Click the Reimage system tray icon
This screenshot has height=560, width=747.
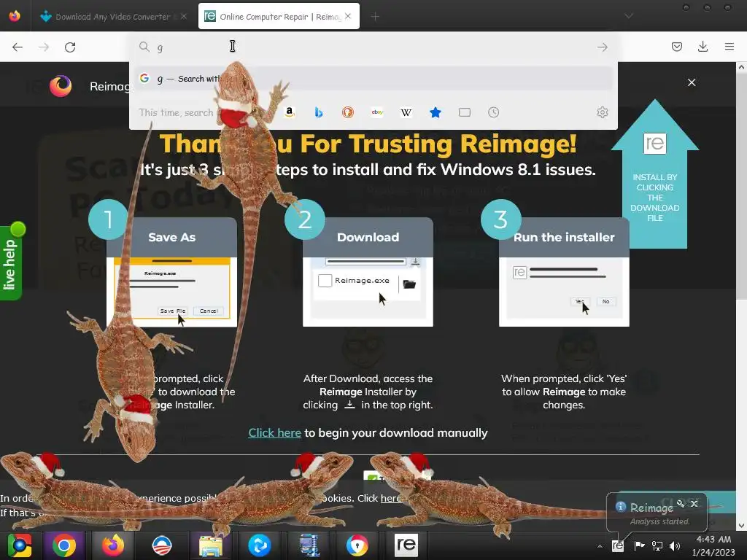coord(618,545)
